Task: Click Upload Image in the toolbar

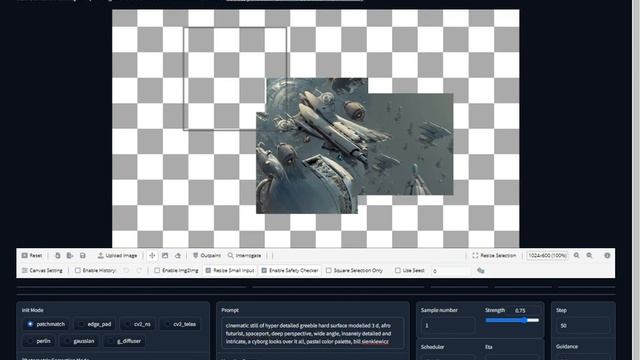Action: (117, 256)
